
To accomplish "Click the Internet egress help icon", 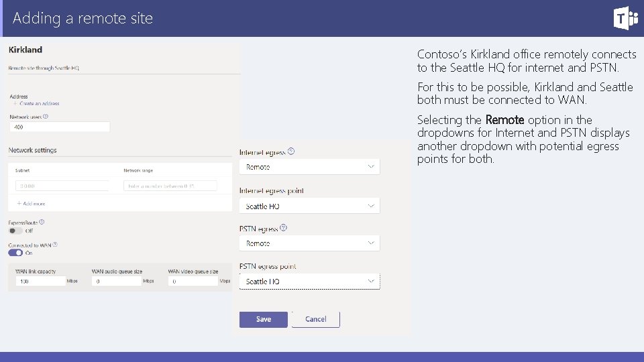I will (x=291, y=152).
